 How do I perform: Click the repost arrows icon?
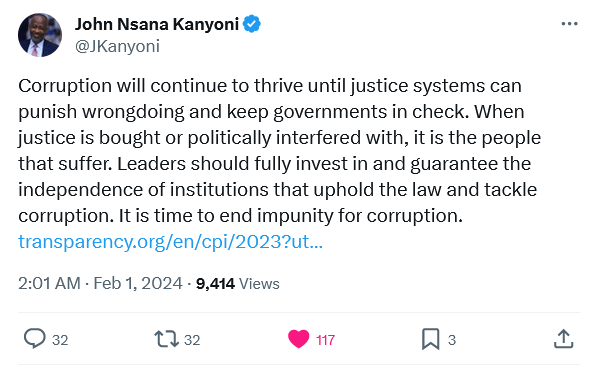(x=166, y=339)
